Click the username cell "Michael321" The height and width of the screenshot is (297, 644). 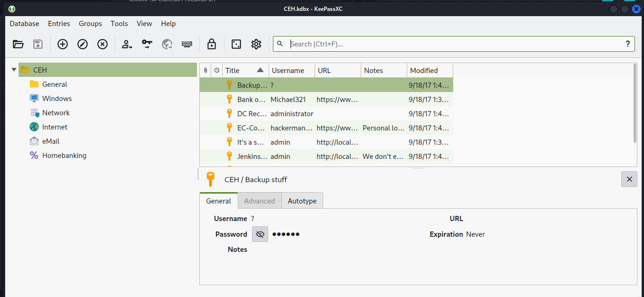[288, 99]
